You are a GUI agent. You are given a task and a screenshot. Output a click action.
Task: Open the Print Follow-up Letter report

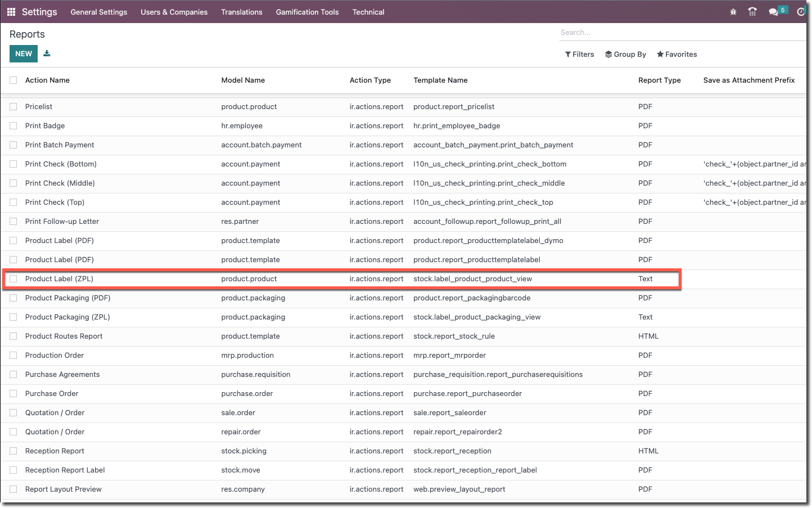[x=62, y=222]
